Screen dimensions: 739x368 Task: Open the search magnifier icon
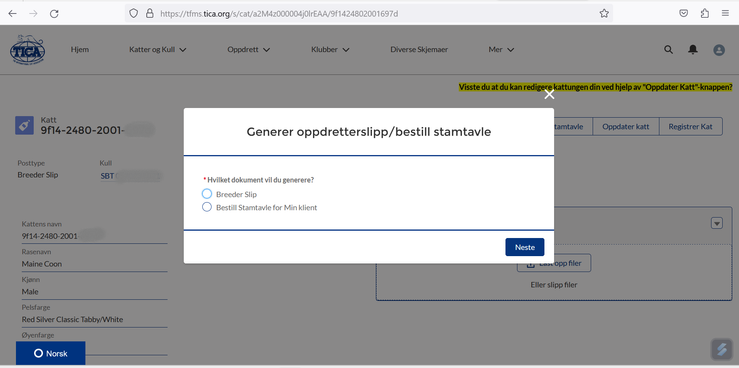668,49
